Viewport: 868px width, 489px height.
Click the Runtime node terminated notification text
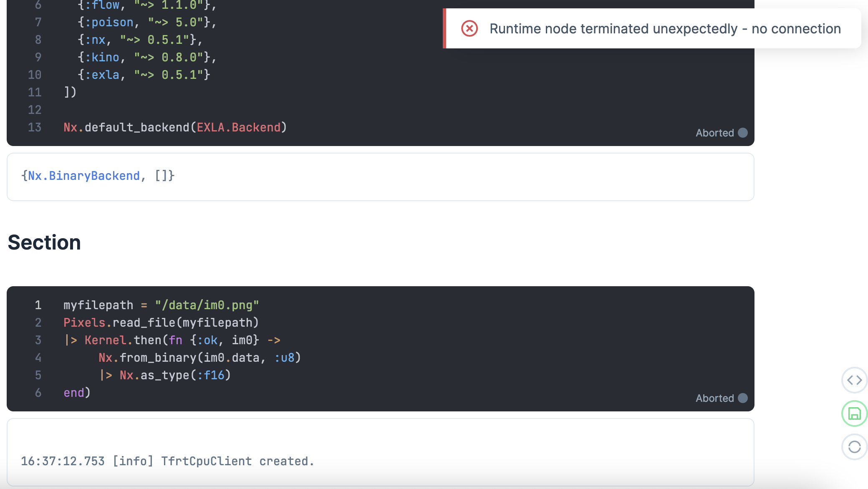(665, 28)
